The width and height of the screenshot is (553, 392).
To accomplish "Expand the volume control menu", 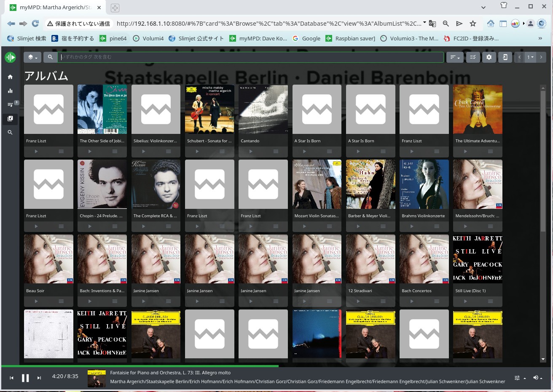I will click(537, 378).
